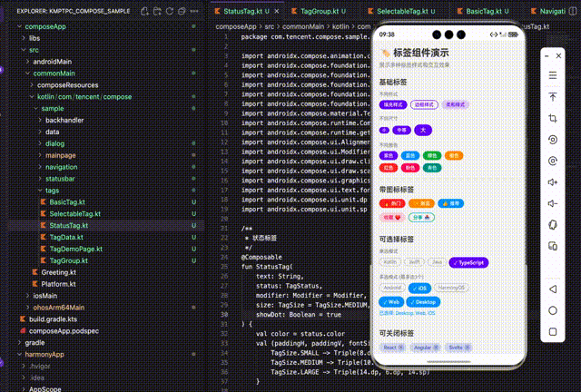
Task: Open TagGroup.kt in the explorer tree
Action: click(69, 260)
